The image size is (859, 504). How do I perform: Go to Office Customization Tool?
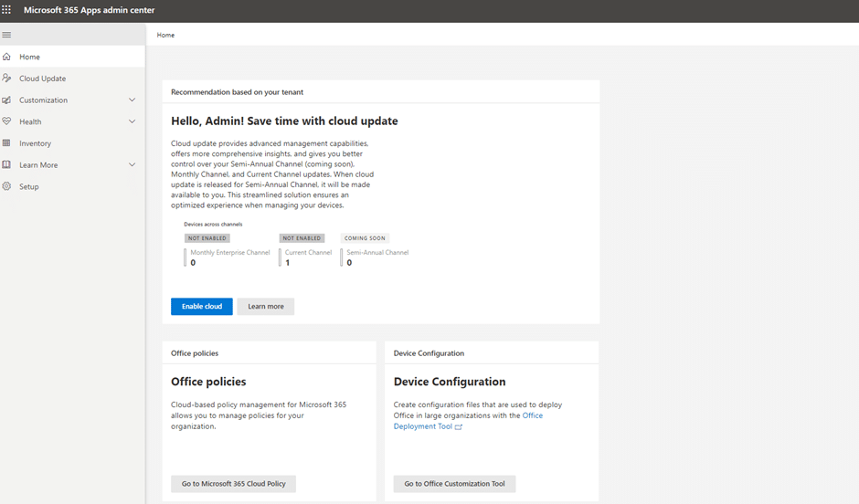(x=454, y=484)
